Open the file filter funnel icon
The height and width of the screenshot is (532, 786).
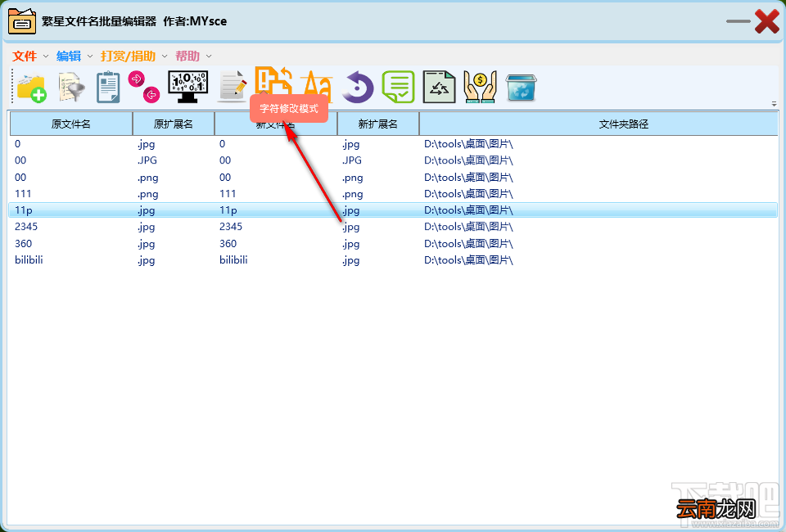click(71, 88)
